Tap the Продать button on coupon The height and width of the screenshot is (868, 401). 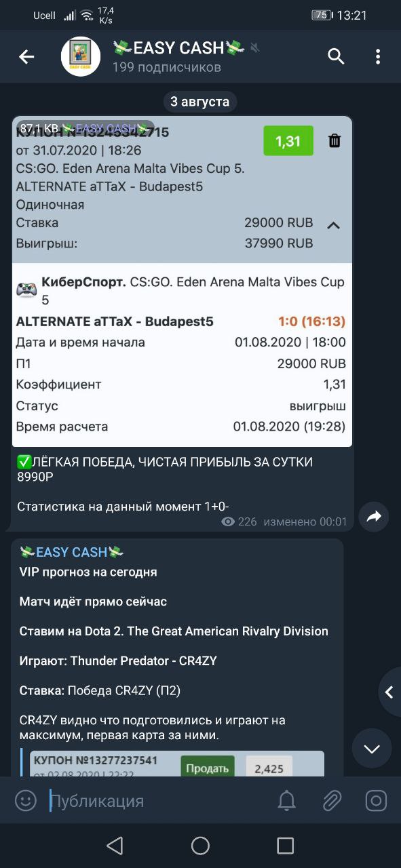point(207,768)
